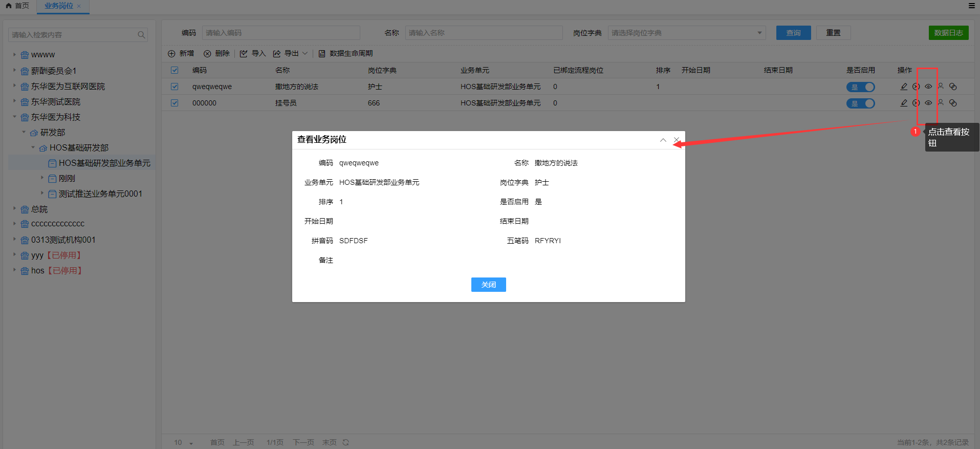
Task: Click the 名称 input field
Action: point(484,33)
